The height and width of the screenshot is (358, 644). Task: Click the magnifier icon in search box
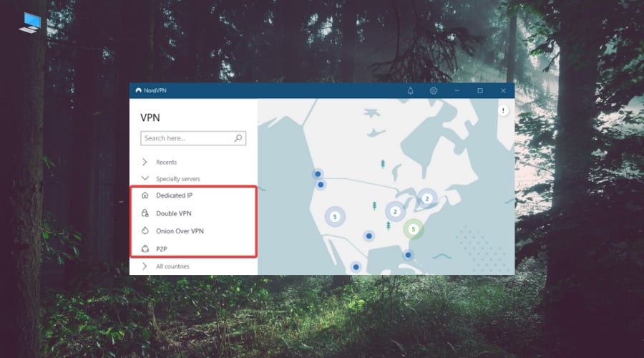(x=238, y=138)
